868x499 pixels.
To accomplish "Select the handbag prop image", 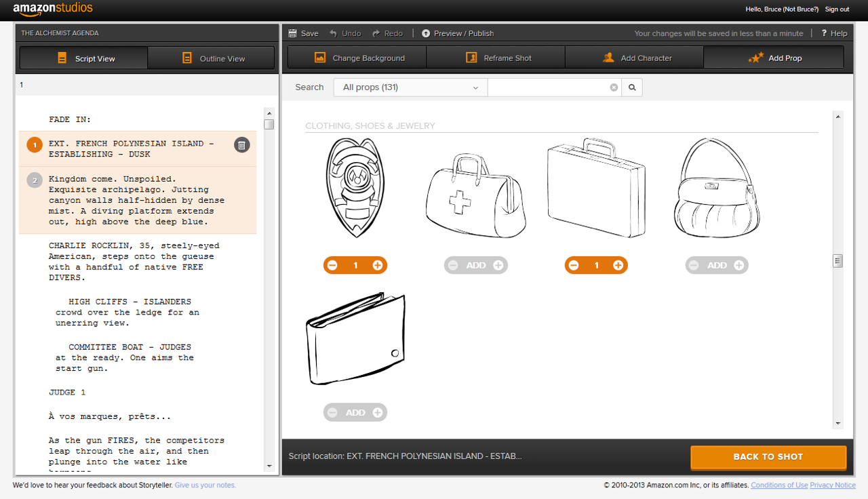I will tap(717, 188).
